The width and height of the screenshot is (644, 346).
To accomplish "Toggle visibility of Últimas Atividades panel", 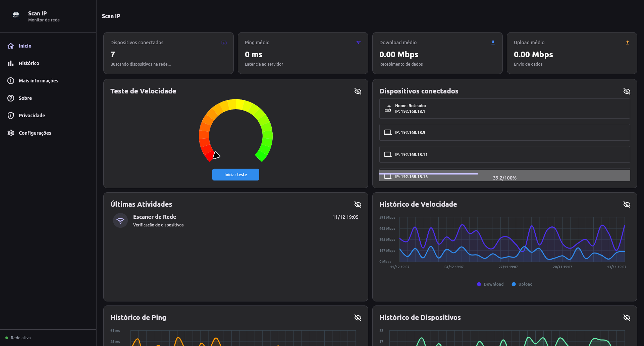I will (358, 205).
